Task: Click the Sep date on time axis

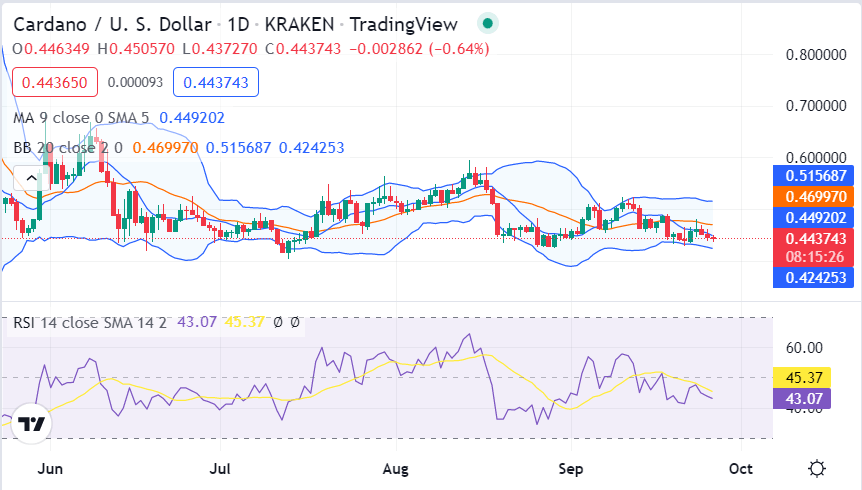Action: point(571,469)
